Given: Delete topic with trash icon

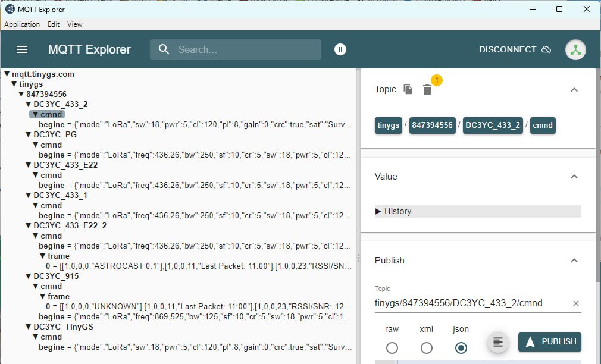Looking at the screenshot, I should point(427,90).
